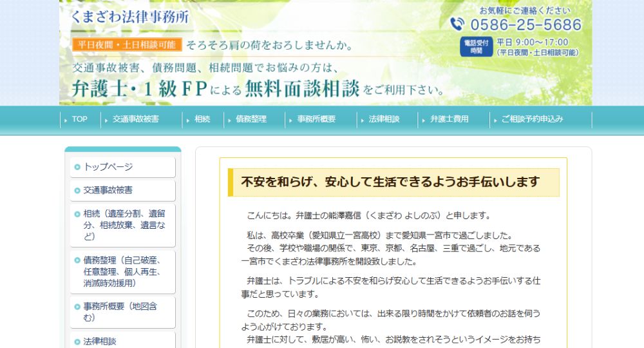Open sidebar link 債務整理（自己破産、任意整理…）

(123, 271)
